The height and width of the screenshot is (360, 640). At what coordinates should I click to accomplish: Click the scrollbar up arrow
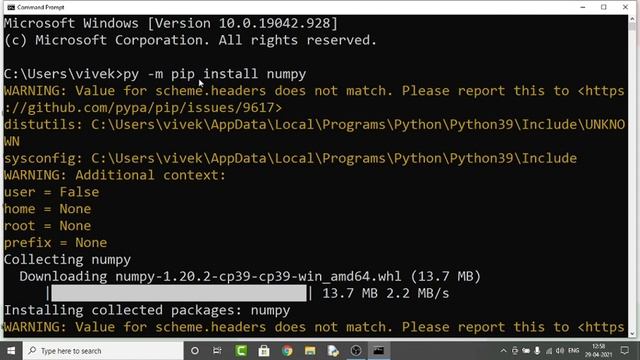click(x=633, y=19)
